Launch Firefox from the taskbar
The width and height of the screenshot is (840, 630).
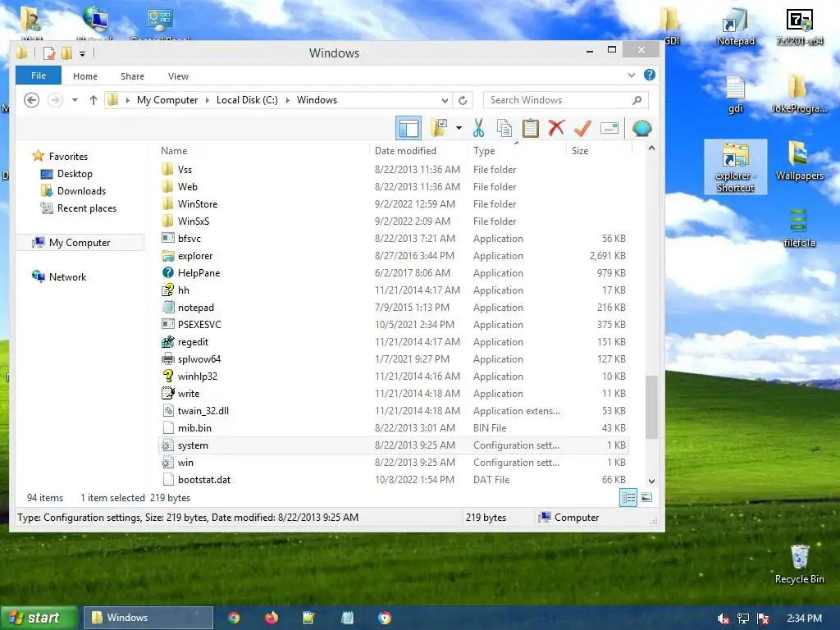[272, 618]
